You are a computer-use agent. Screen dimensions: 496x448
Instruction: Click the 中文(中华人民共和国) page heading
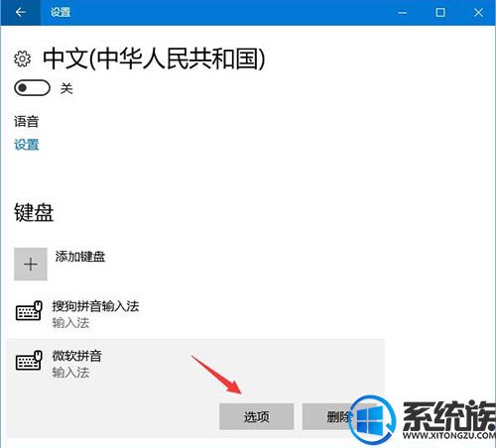point(154,58)
